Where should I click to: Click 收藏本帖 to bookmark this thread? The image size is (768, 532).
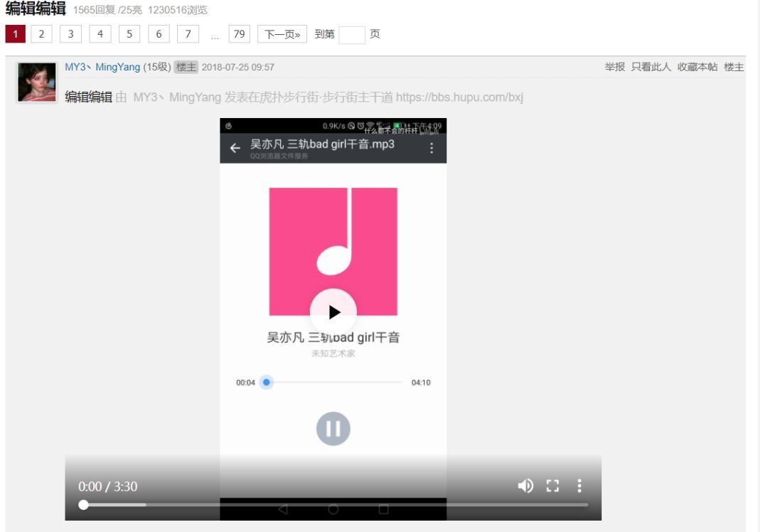point(697,67)
